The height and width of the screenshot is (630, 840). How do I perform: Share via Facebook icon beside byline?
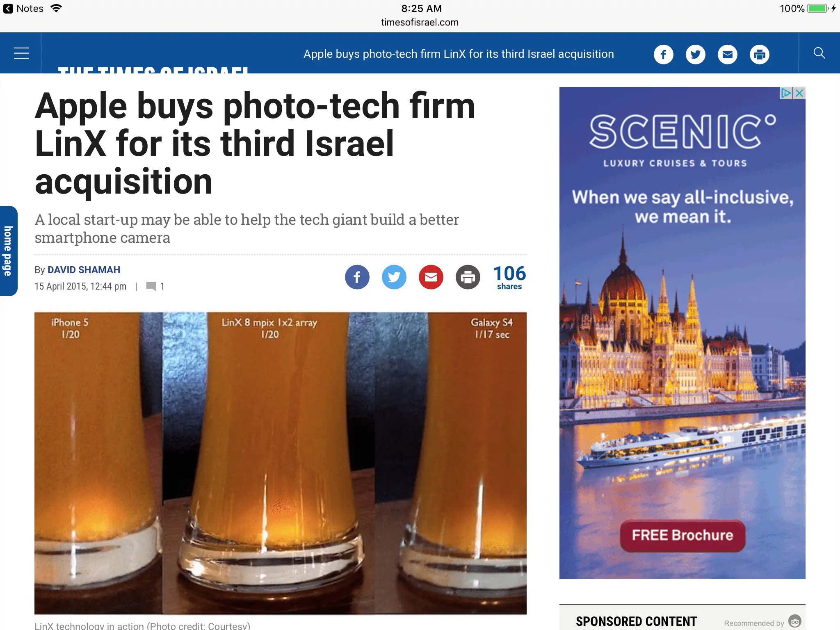tap(357, 277)
